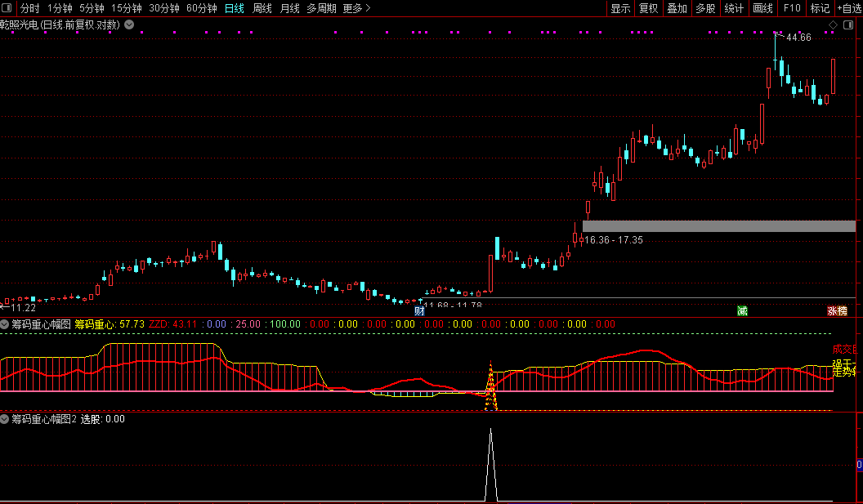Open the F10 company info
Screen dimensions: 863x504
pyautogui.click(x=791, y=8)
